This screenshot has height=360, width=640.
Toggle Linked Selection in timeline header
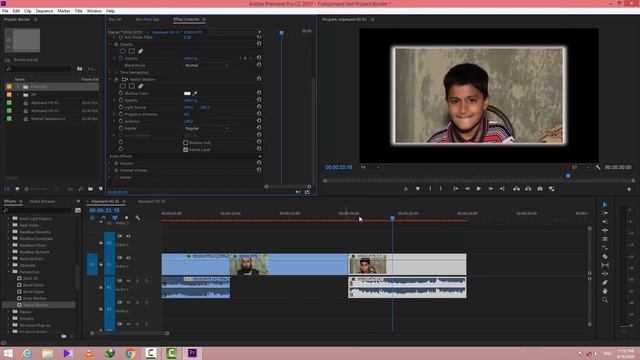(115, 218)
